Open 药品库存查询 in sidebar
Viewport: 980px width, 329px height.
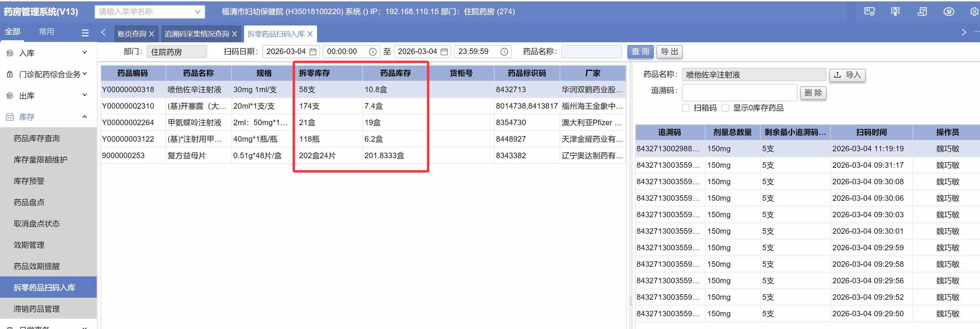[x=48, y=138]
